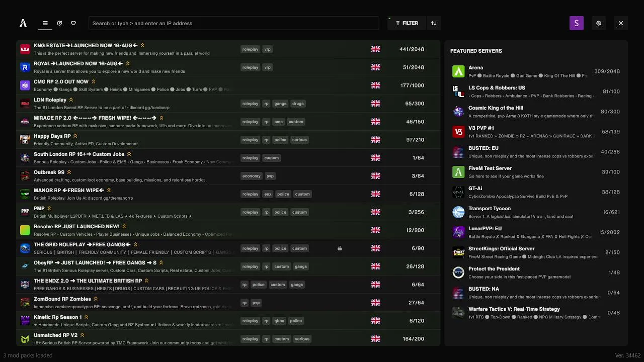Open the history tab clock icon

(59, 23)
